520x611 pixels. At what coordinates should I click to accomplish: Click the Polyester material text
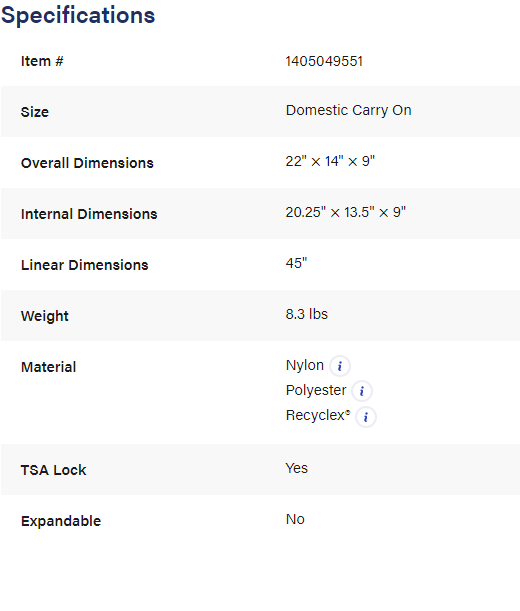click(x=316, y=390)
